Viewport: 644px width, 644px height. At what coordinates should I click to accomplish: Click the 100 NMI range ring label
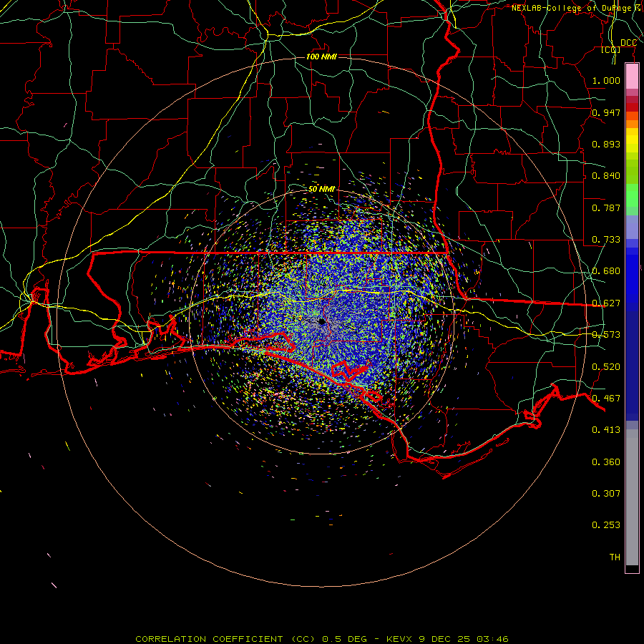(321, 57)
